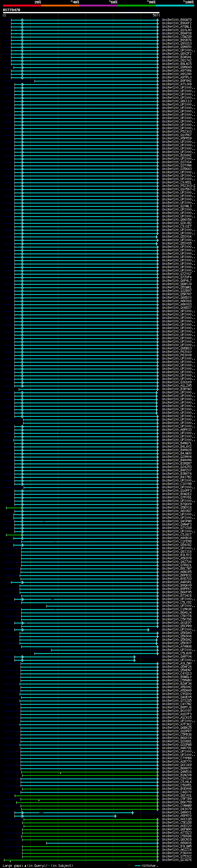Image resolution: width=197 pixels, height=868 pixels.
Task: Click UniRef100_B9SB76 entry
Action: pyautogui.click(x=176, y=40)
